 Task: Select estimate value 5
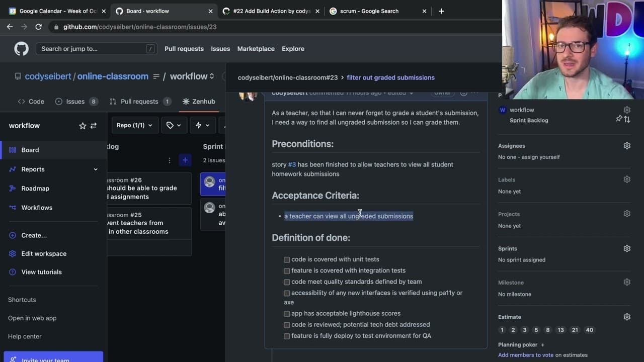coord(536,330)
